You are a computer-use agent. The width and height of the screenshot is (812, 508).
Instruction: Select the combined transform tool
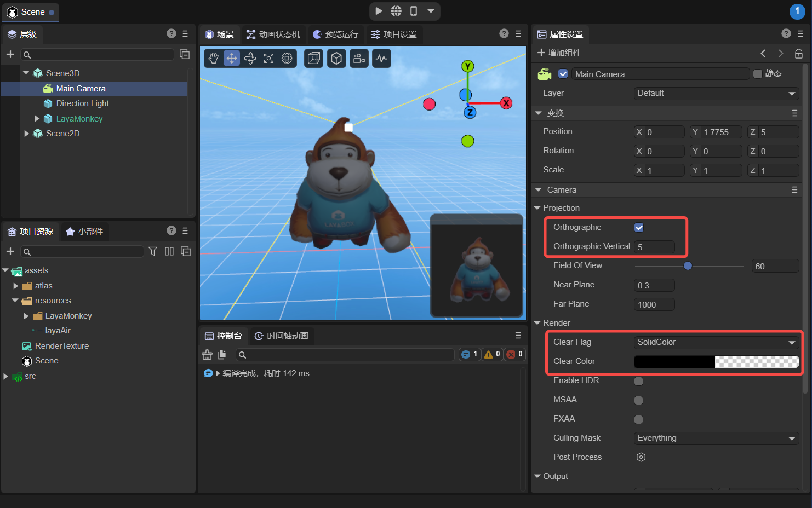(287, 58)
